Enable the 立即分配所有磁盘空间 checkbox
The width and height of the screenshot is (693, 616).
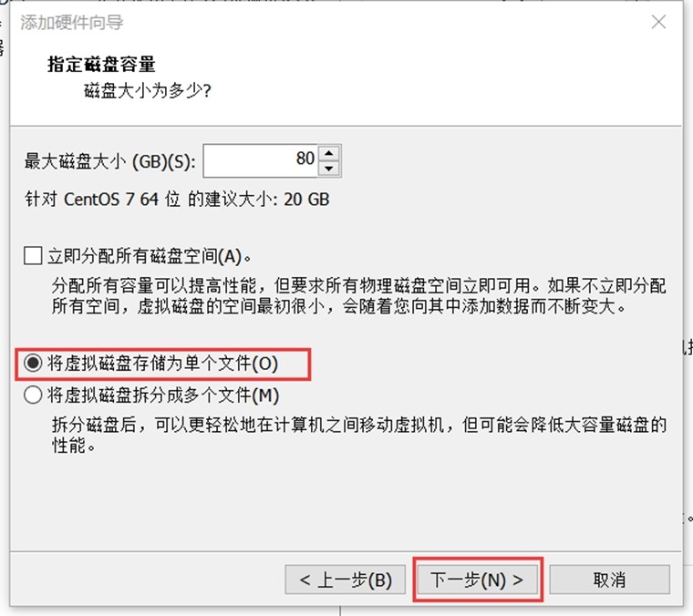33,256
